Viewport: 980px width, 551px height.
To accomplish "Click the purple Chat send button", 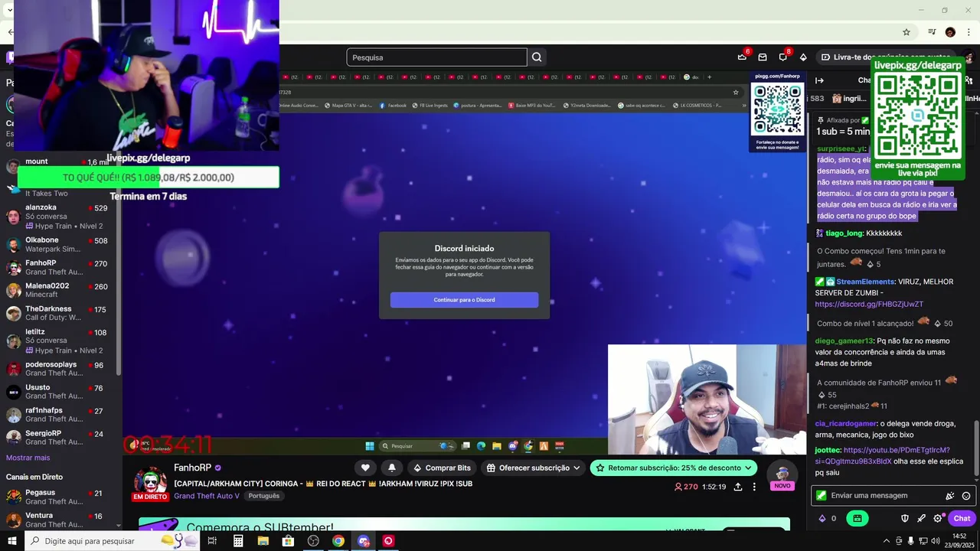I will (x=962, y=518).
